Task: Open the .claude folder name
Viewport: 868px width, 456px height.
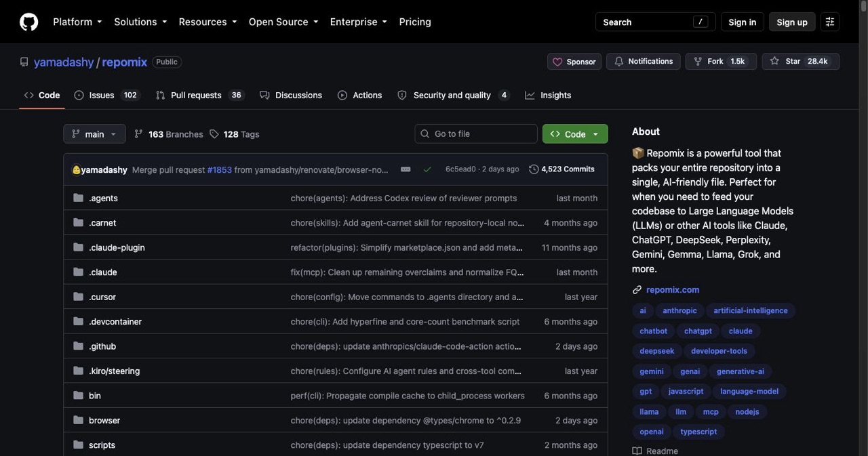Action: [x=103, y=272]
